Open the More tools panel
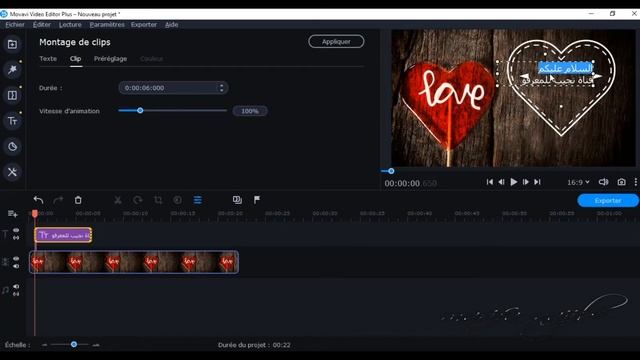Viewport: 640px width, 360px height. 12,172
